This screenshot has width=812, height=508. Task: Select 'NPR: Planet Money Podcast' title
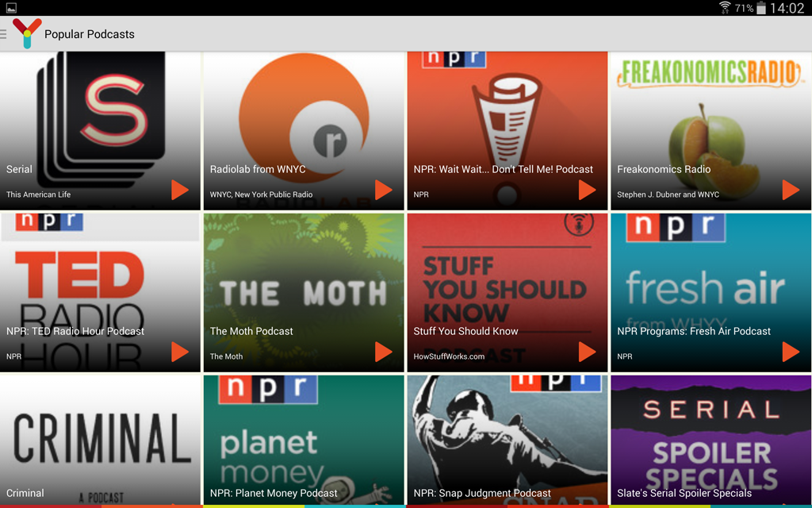pos(274,493)
